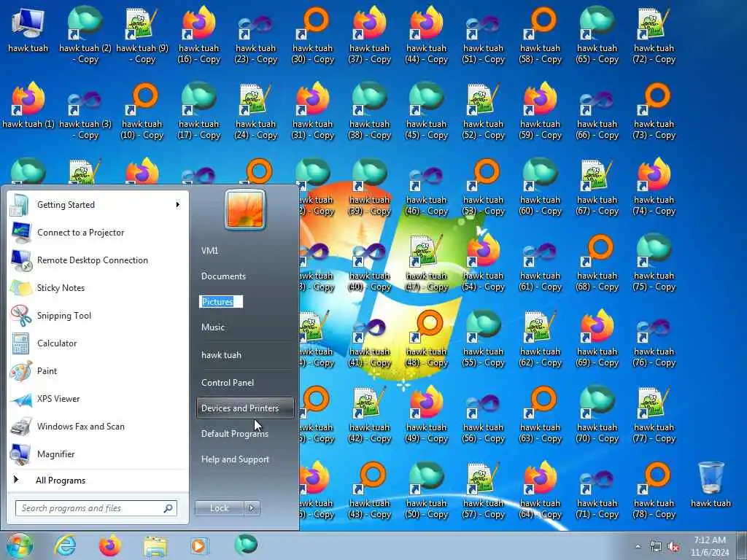The height and width of the screenshot is (560, 747).
Task: Expand the All Programs list
Action: tap(61, 481)
